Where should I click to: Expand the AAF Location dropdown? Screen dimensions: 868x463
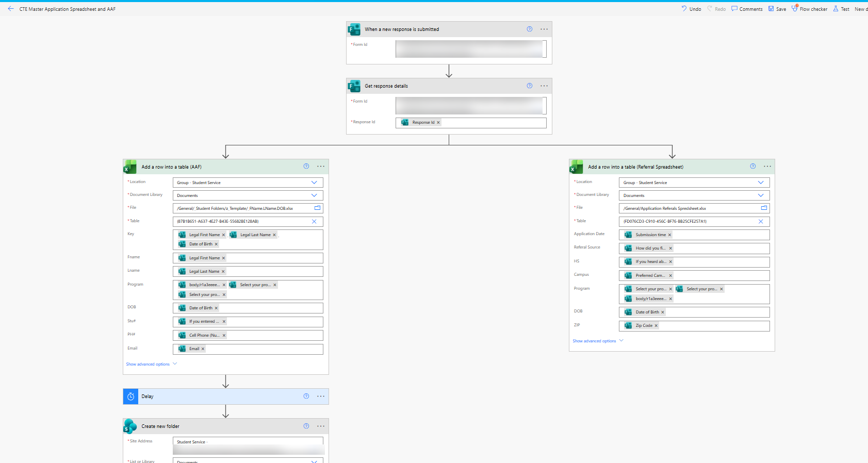pos(314,182)
